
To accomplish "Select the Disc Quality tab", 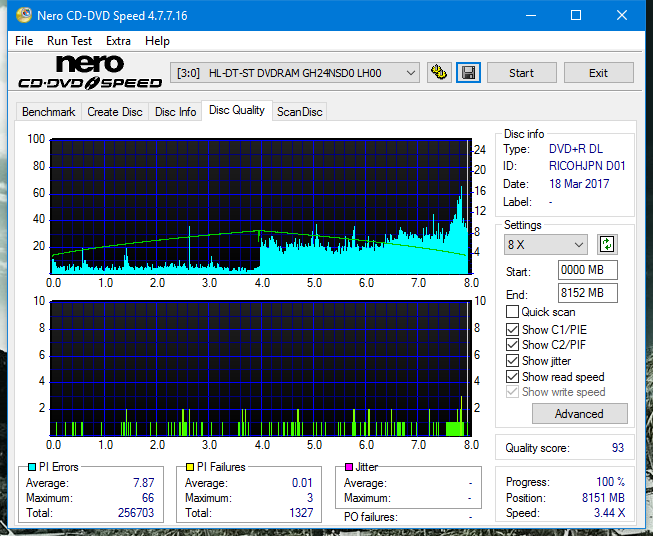I will [237, 110].
